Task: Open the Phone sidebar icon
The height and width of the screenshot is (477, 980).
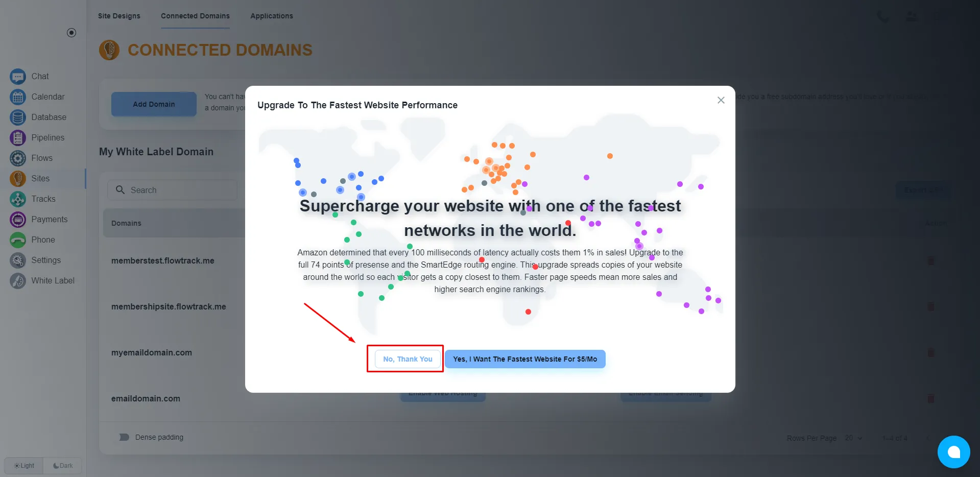Action: 18,240
